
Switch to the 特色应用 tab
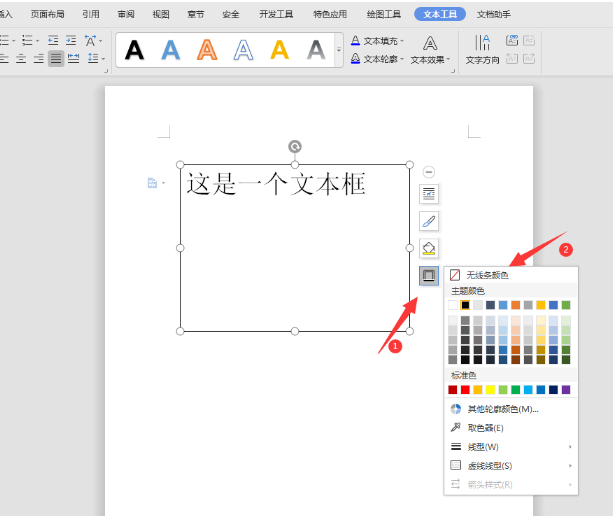pyautogui.click(x=330, y=14)
